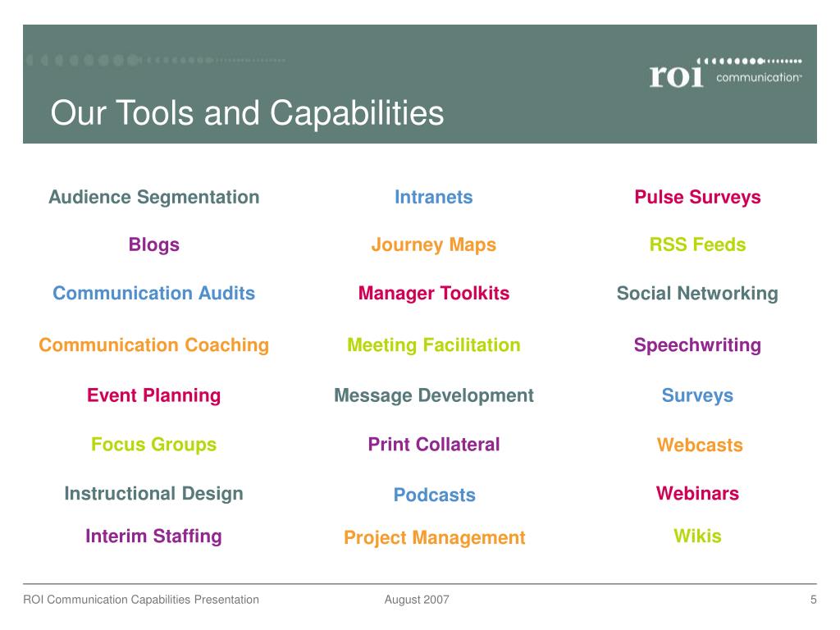Click the blue 'Surveys' item
Viewport: 840px width, 630px height.
coord(697,395)
